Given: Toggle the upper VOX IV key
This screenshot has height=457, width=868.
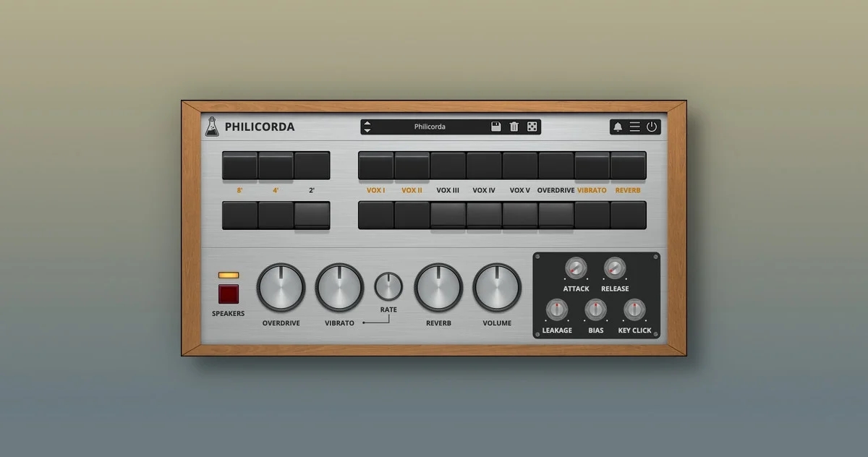Looking at the screenshot, I should point(484,166).
